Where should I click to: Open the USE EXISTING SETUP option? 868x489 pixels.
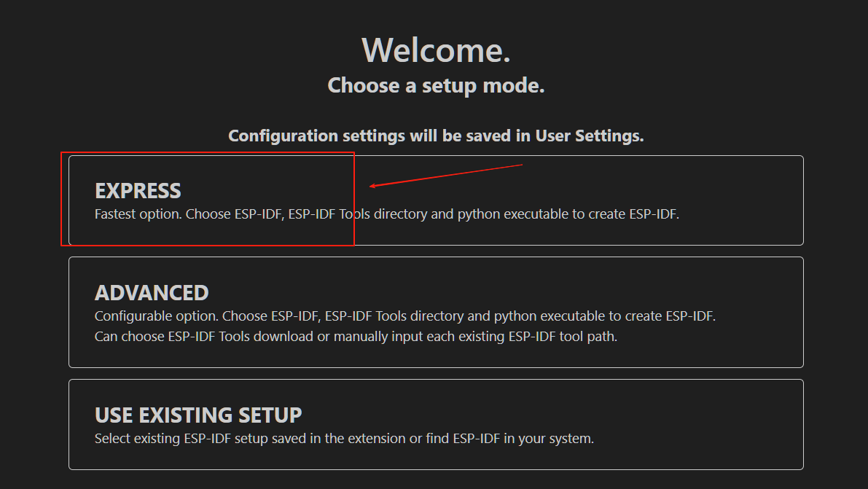point(436,425)
